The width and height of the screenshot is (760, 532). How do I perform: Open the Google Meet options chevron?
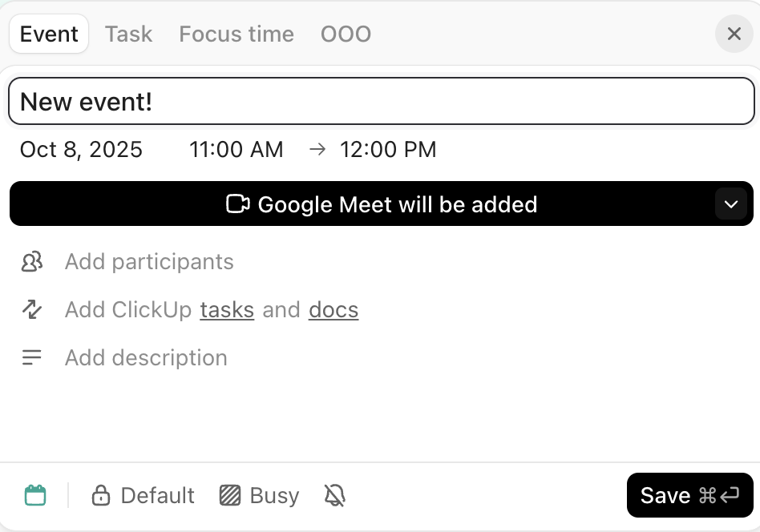[x=730, y=204]
